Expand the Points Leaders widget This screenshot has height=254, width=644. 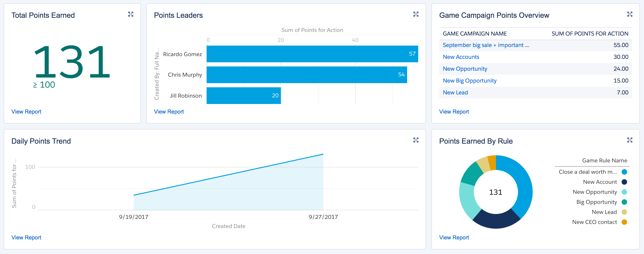point(416,14)
